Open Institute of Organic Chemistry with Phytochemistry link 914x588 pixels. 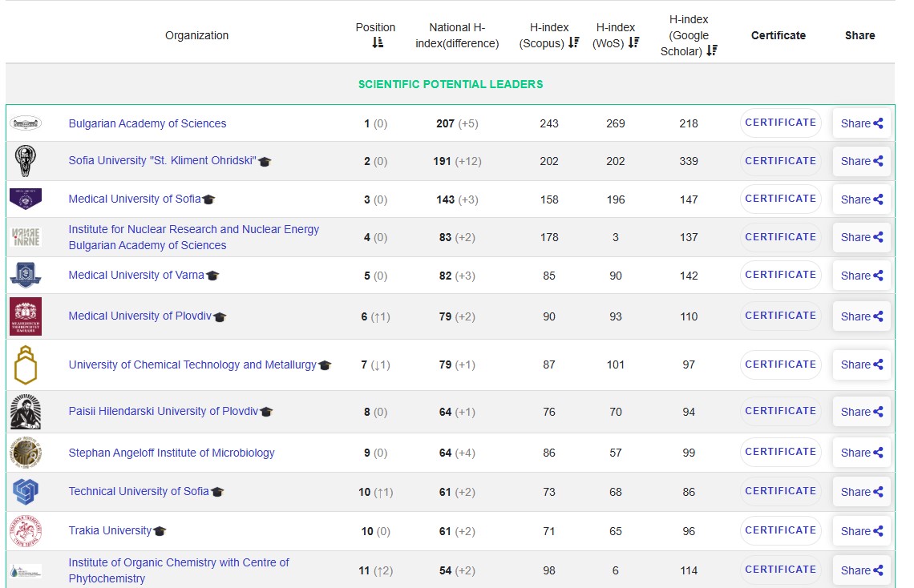click(179, 570)
